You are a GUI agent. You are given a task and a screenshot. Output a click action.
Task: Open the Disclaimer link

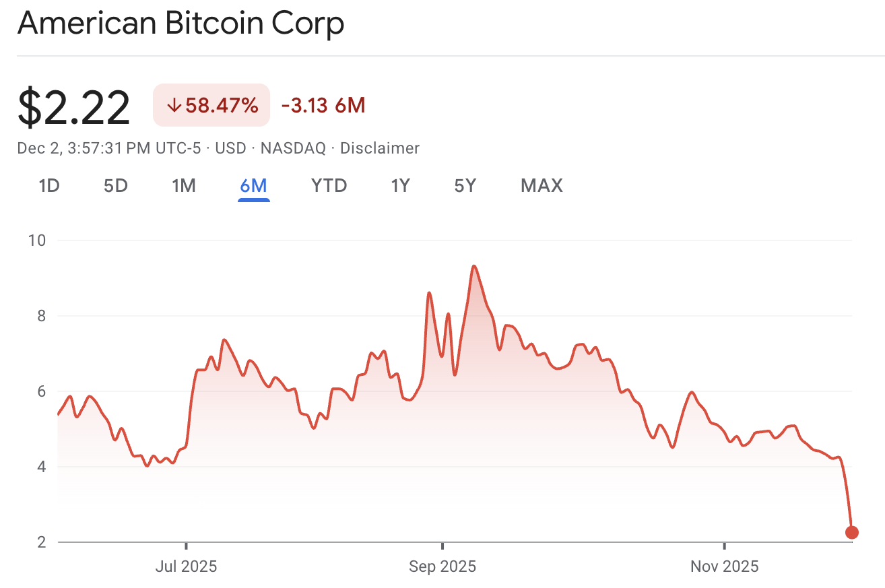[x=381, y=148]
